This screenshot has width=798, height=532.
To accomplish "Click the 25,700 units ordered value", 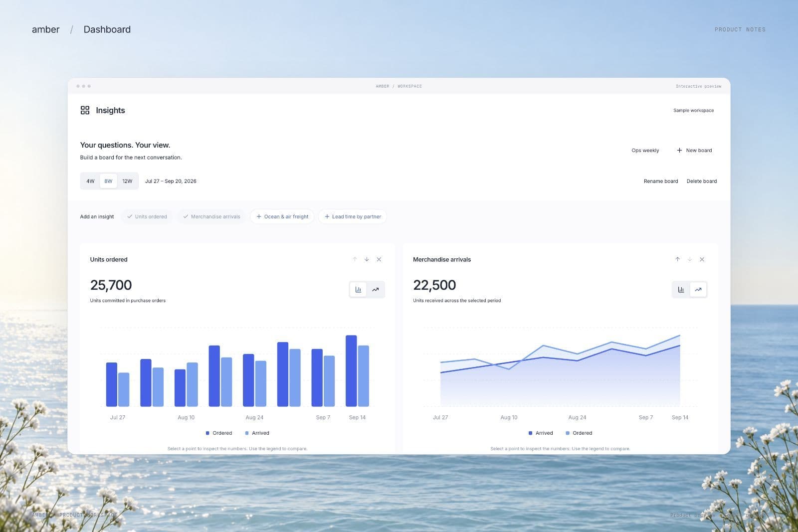I will 111,285.
